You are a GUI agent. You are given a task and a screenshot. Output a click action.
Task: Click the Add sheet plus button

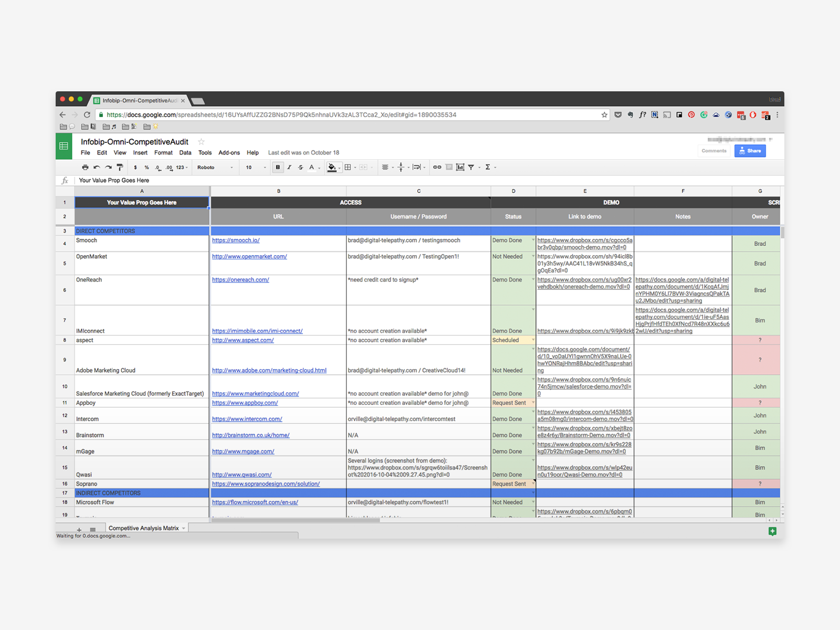(79, 530)
